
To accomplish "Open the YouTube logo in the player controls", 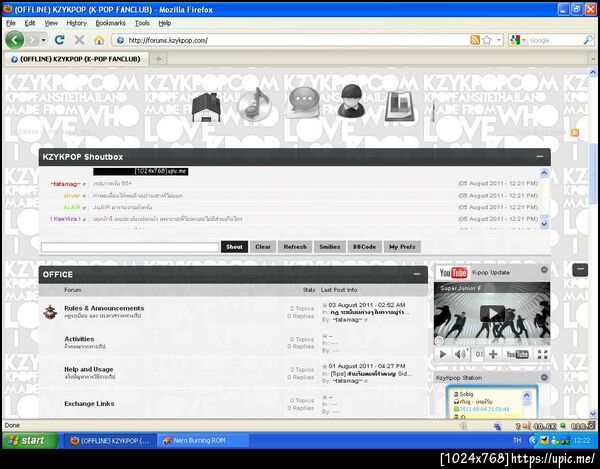I will pyautogui.click(x=517, y=354).
